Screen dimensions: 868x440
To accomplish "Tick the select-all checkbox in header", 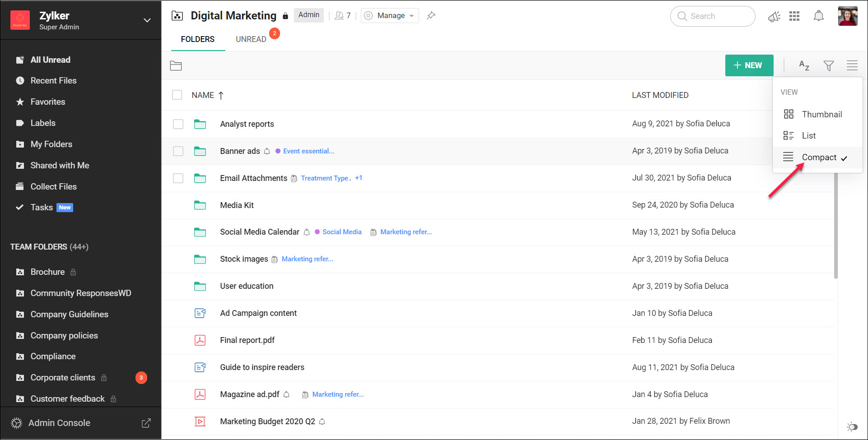I will [x=177, y=95].
